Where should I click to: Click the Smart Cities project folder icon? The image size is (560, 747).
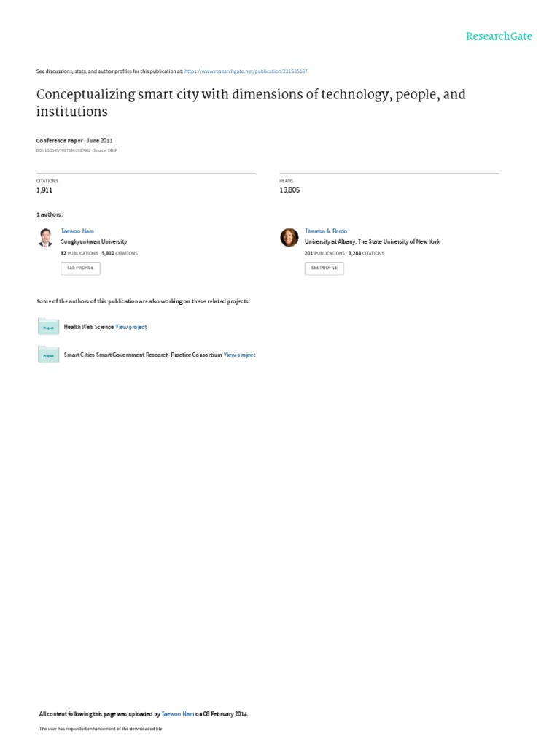click(x=49, y=355)
